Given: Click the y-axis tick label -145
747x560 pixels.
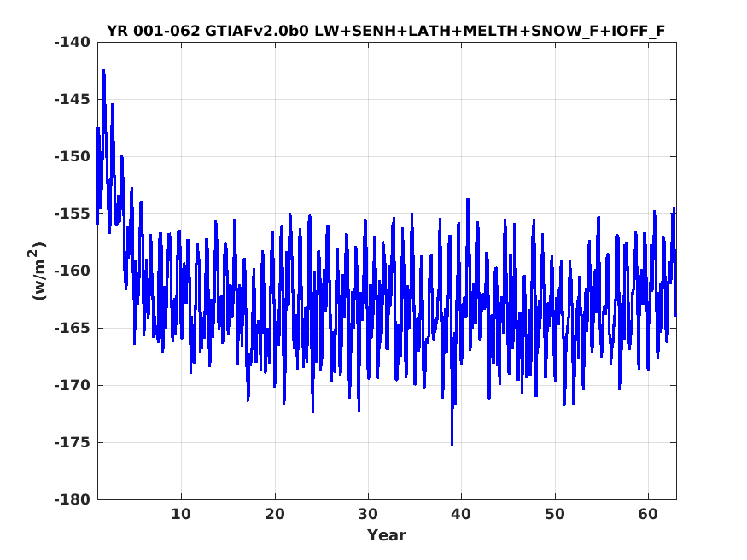Looking at the screenshot, I should pos(72,100).
